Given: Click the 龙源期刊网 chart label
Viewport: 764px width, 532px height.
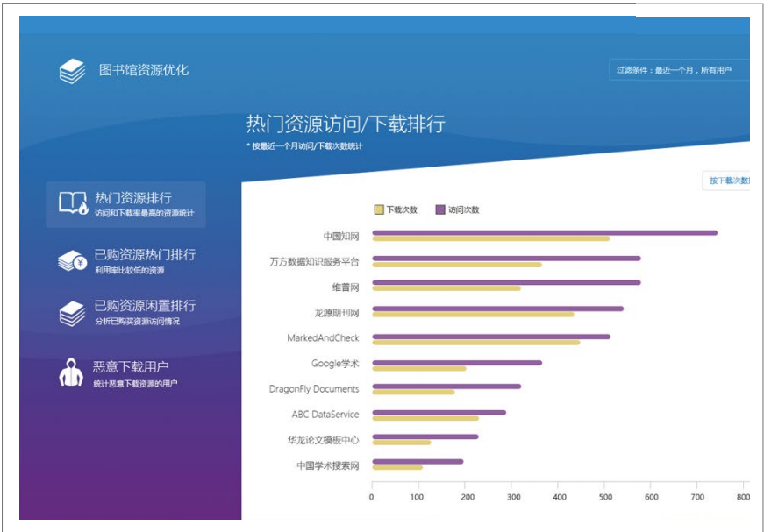Looking at the screenshot, I should tap(337, 313).
